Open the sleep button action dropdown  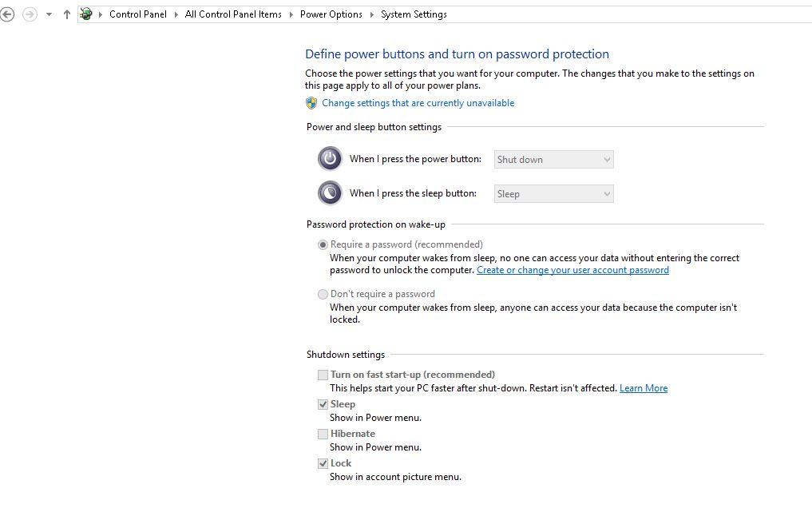pyautogui.click(x=553, y=194)
